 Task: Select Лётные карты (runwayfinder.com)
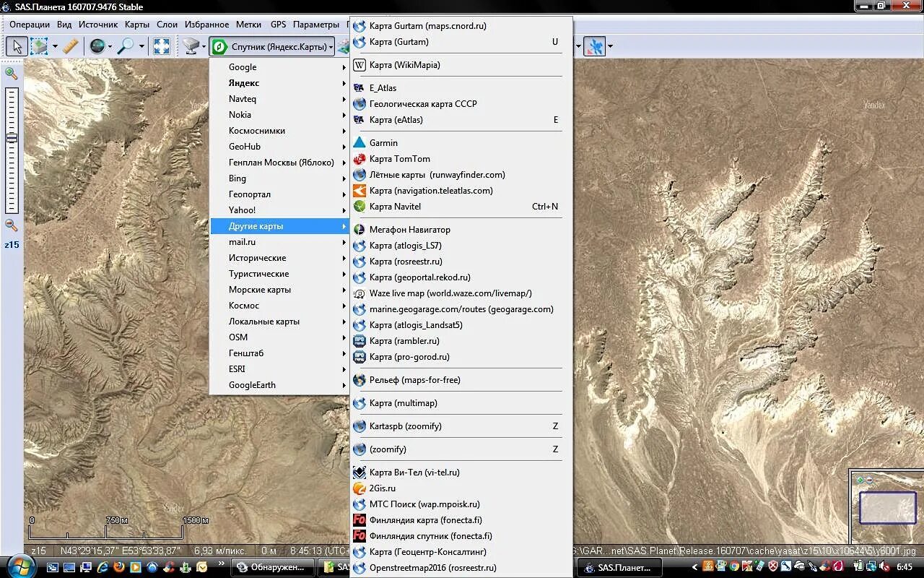(461, 175)
